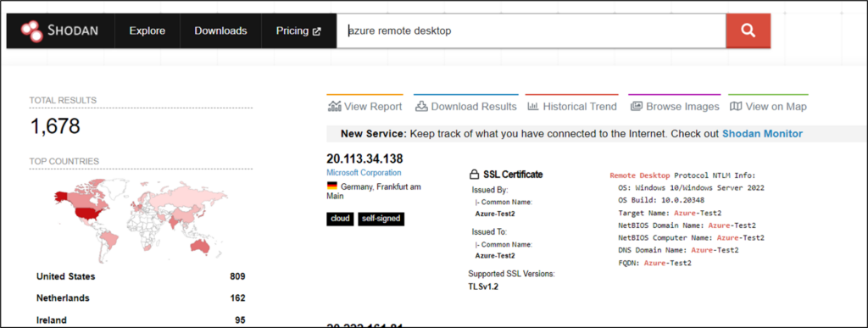Follow the Shodan Monitor link
868x328 pixels.
pos(762,134)
